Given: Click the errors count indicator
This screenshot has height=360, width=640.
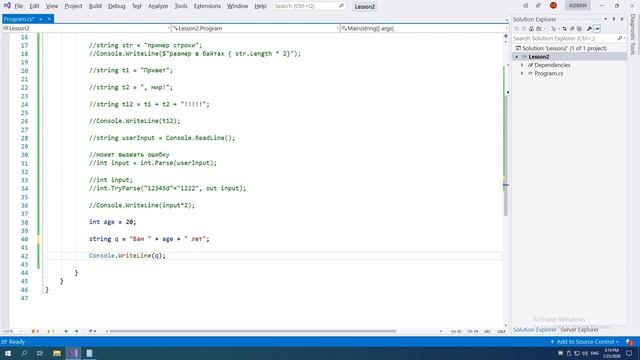Looking at the screenshot, I should (35, 331).
